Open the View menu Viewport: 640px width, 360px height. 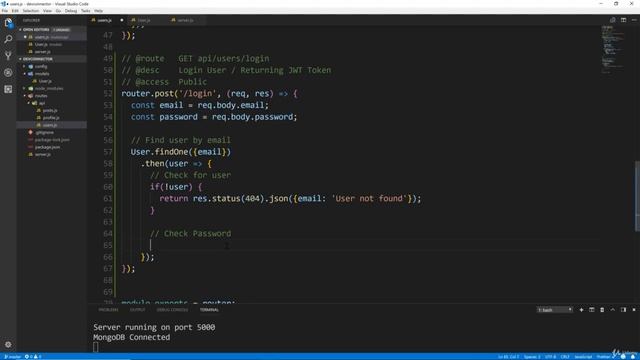coord(47,11)
